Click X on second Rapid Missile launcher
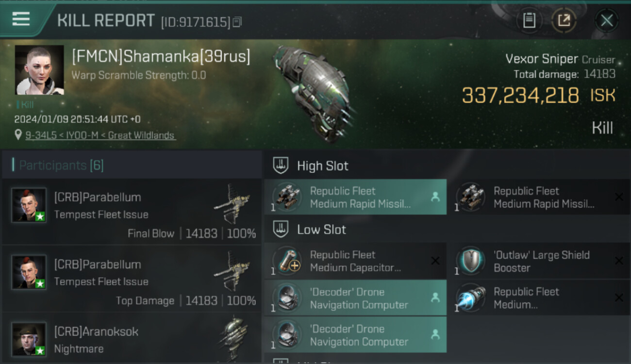631x364 pixels. pos(619,197)
